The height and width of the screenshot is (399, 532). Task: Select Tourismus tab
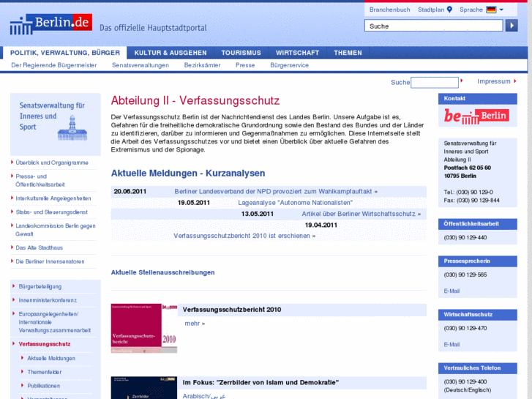[x=241, y=53]
